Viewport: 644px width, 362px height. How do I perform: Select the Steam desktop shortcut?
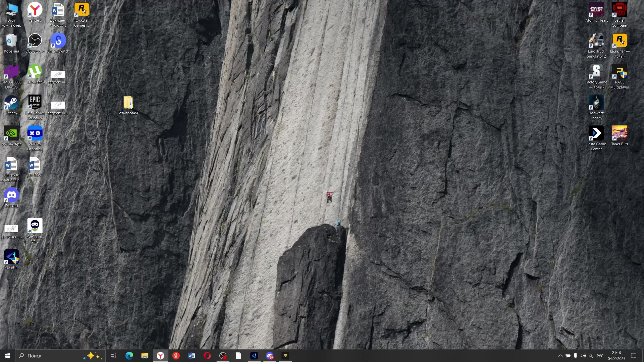tap(11, 102)
